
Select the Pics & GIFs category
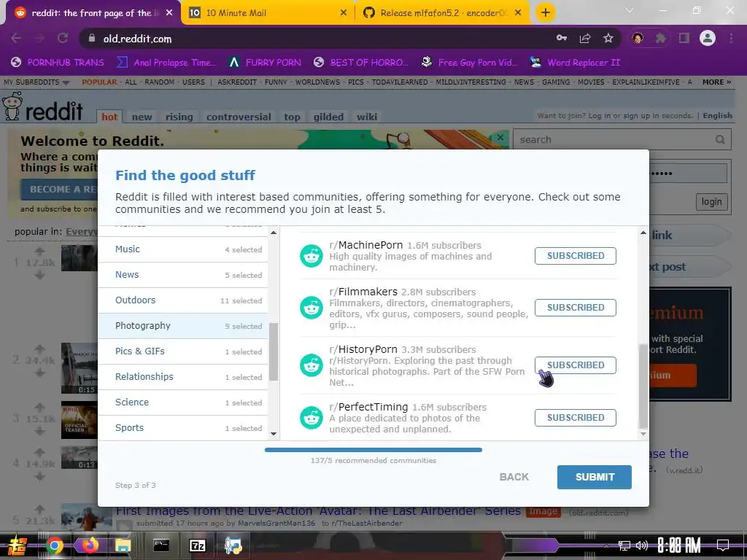(x=183, y=351)
